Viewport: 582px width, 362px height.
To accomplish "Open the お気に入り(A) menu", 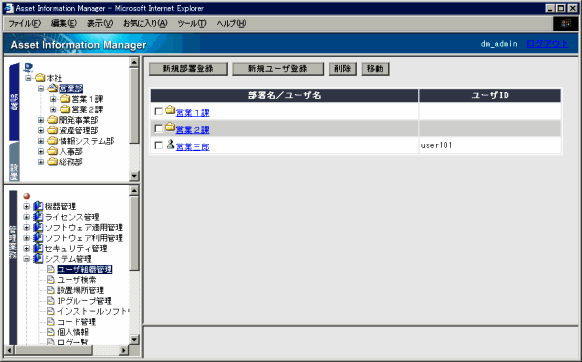I will (146, 23).
